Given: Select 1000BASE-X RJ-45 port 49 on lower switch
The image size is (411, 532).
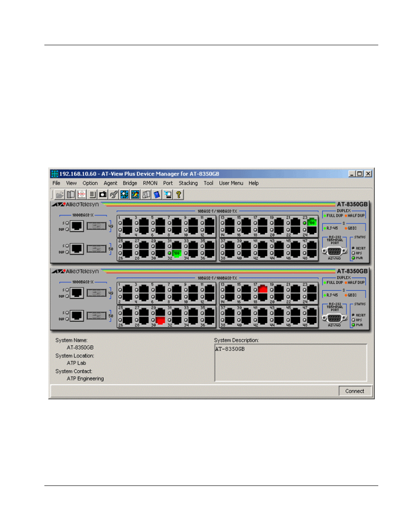Looking at the screenshot, I should 77,293.
